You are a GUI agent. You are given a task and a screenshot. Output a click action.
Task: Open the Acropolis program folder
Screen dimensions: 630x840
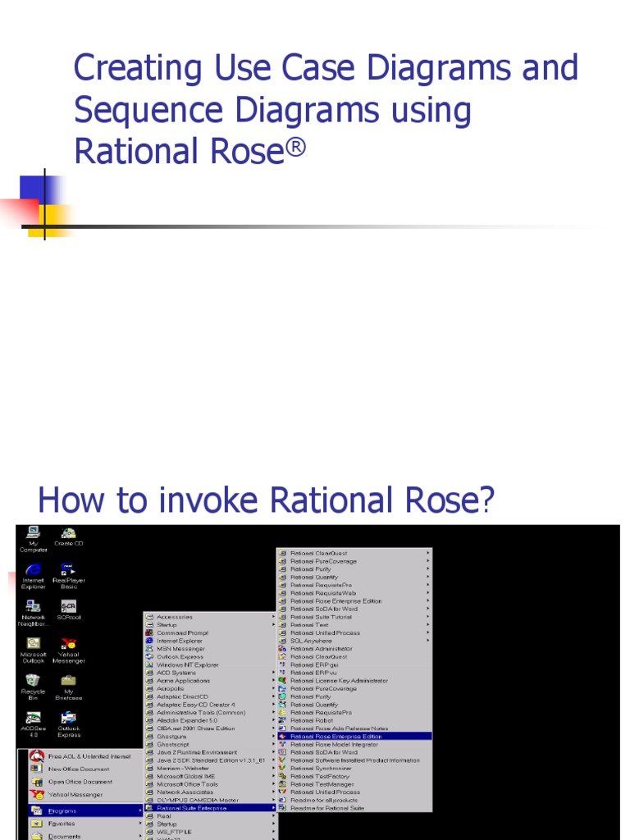pos(209,688)
